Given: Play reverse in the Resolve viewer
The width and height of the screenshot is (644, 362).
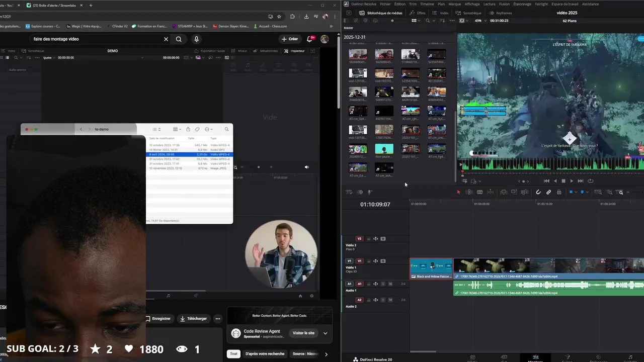Looking at the screenshot, I should click(555, 181).
